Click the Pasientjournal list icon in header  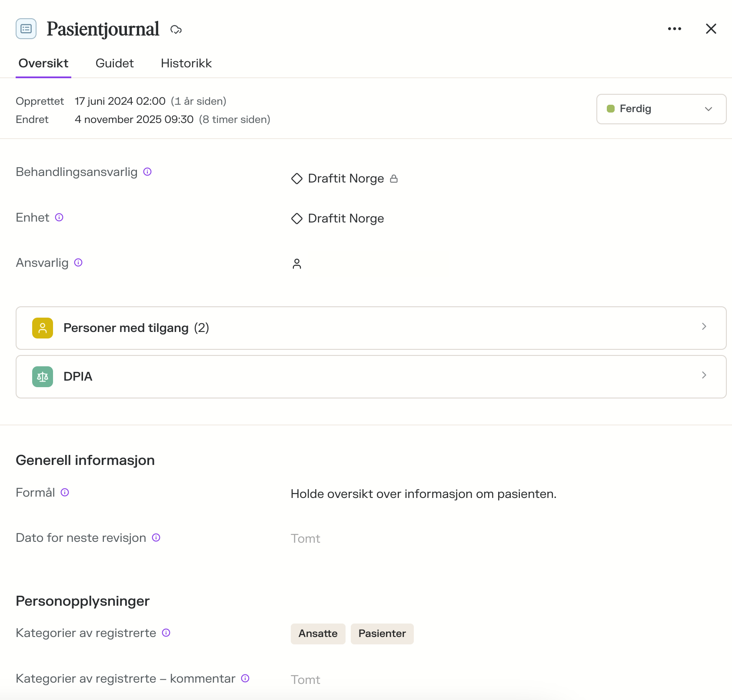click(26, 29)
